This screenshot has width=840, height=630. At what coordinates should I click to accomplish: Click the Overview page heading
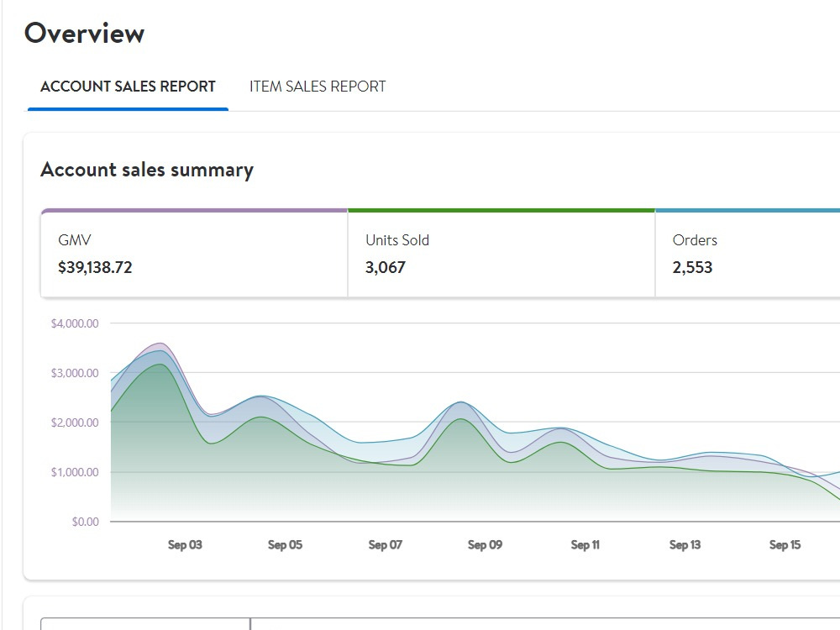85,34
